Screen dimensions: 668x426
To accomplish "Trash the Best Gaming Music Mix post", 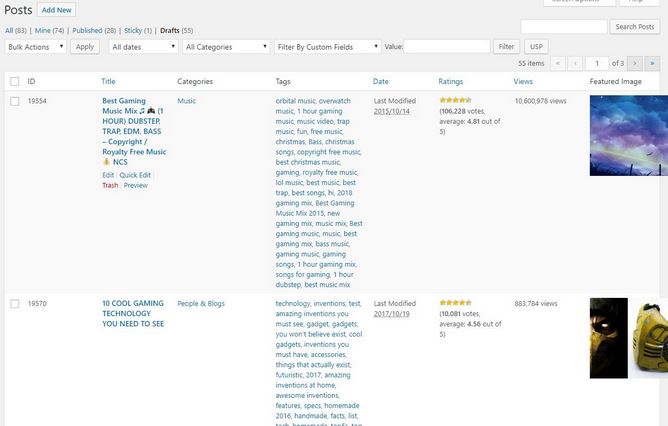I will (x=110, y=185).
